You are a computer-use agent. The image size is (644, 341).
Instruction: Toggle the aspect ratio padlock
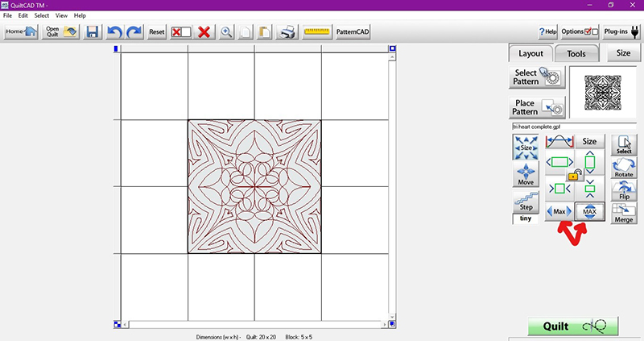tap(574, 173)
